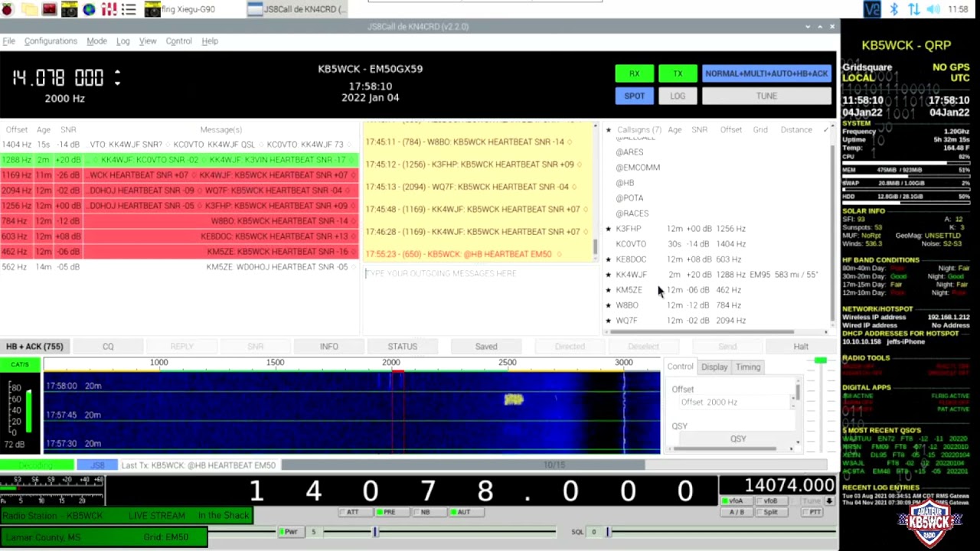Select vfoA in flrig
This screenshot has width=980, height=551.
click(736, 501)
